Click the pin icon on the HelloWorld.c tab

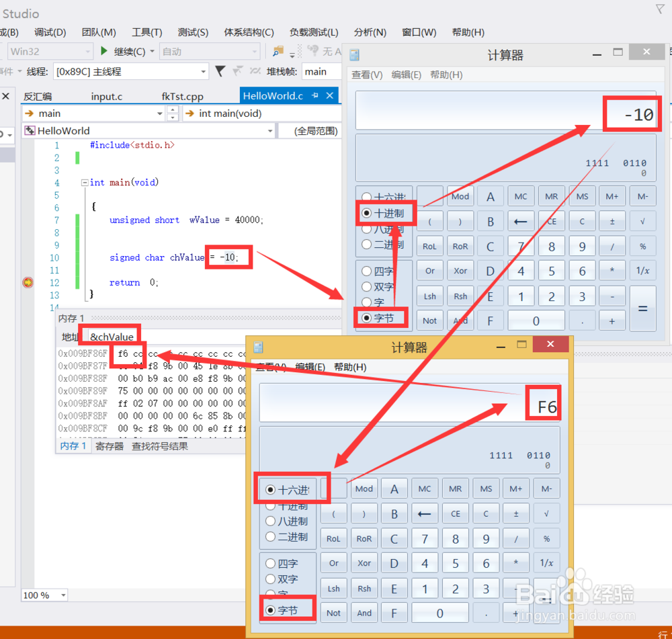[317, 95]
